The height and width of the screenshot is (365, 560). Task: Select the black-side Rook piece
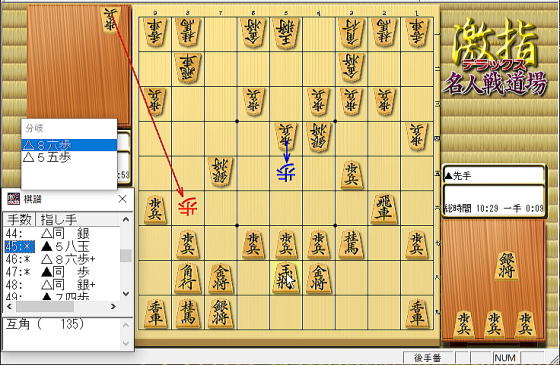(x=384, y=210)
